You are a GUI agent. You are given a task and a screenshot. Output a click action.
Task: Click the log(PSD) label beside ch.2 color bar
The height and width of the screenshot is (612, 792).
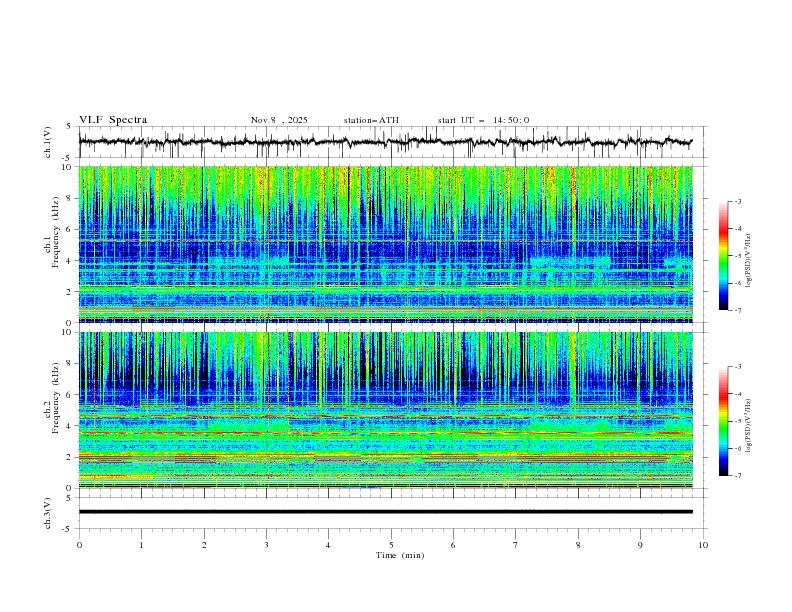(749, 425)
